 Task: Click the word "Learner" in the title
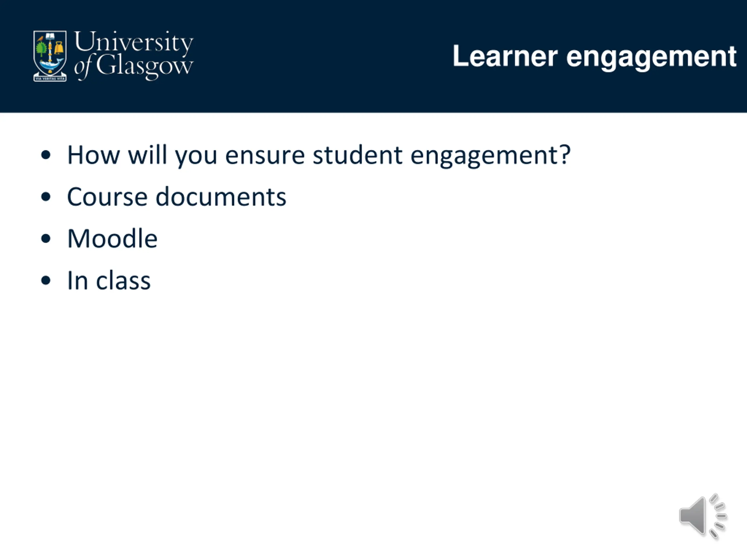tap(505, 56)
